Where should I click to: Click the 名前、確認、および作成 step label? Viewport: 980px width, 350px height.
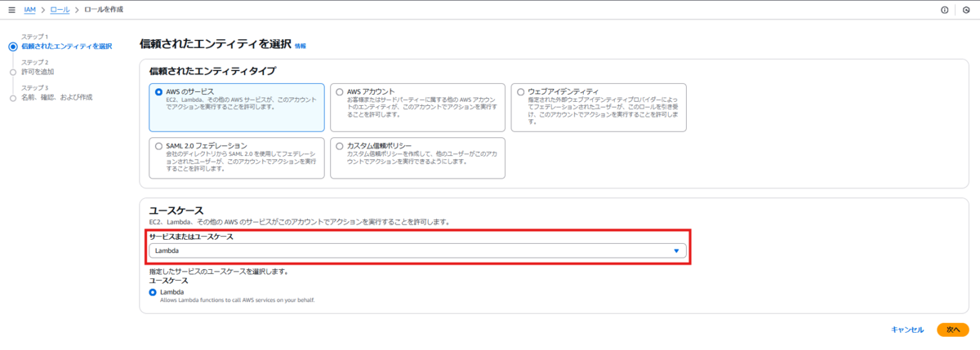coord(57,97)
